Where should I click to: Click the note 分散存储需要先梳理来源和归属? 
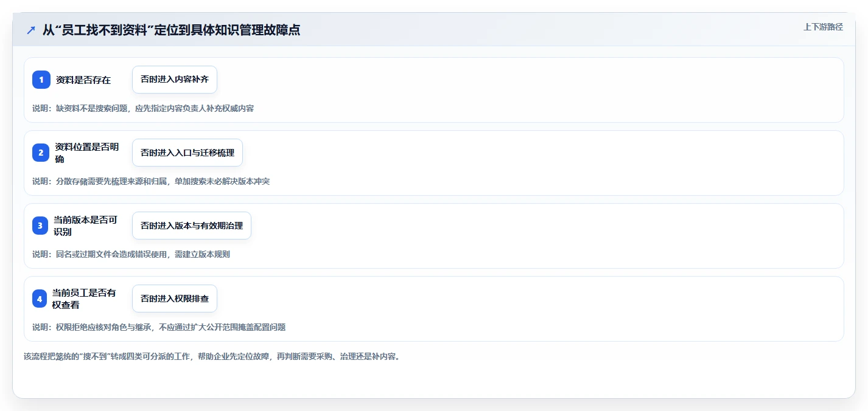point(111,181)
